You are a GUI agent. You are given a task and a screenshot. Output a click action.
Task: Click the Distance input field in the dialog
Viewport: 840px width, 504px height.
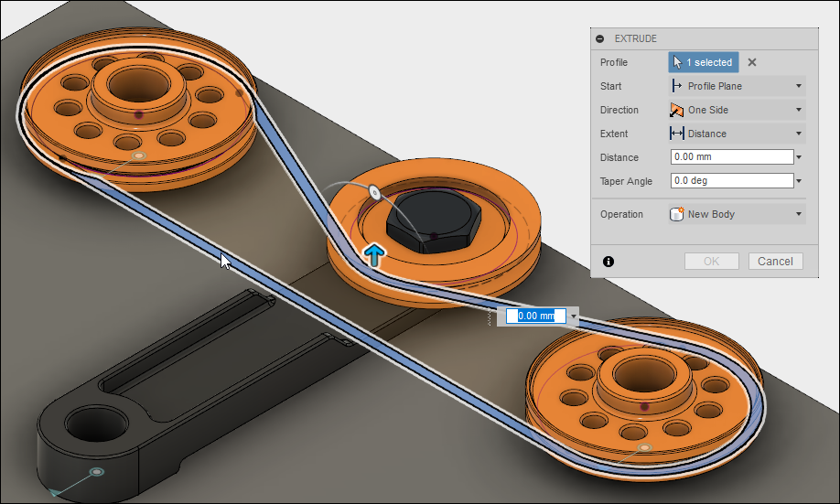point(732,157)
